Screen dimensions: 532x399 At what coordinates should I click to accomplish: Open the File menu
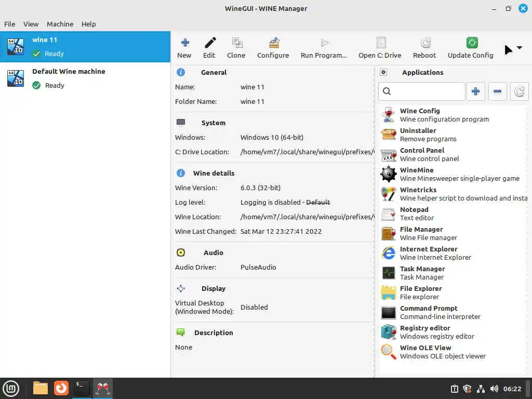pos(9,24)
